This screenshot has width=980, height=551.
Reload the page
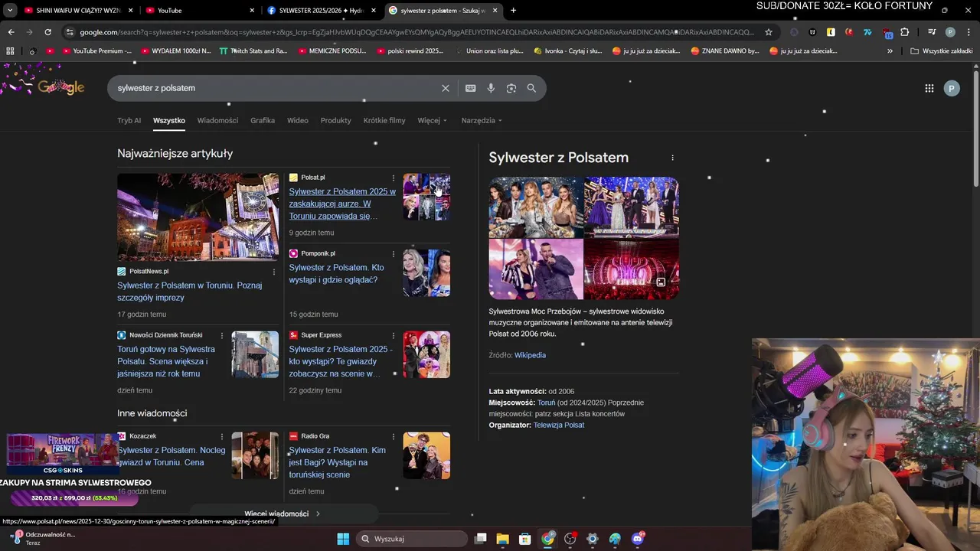pyautogui.click(x=47, y=32)
